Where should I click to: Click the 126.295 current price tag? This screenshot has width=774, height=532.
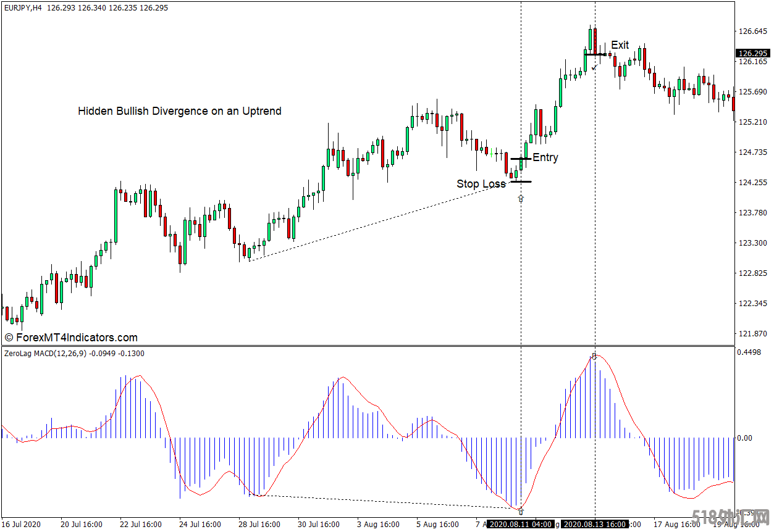[x=752, y=53]
